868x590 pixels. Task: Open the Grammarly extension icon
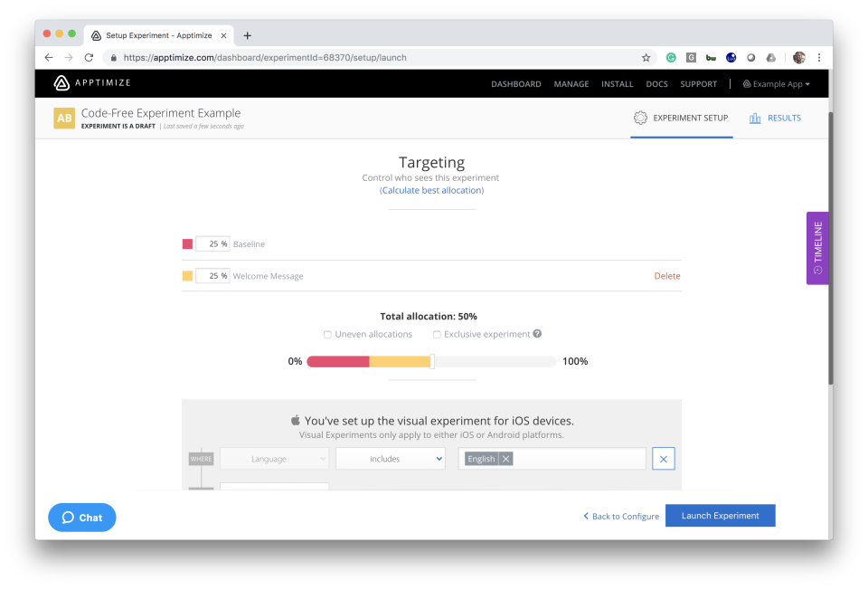(x=671, y=58)
